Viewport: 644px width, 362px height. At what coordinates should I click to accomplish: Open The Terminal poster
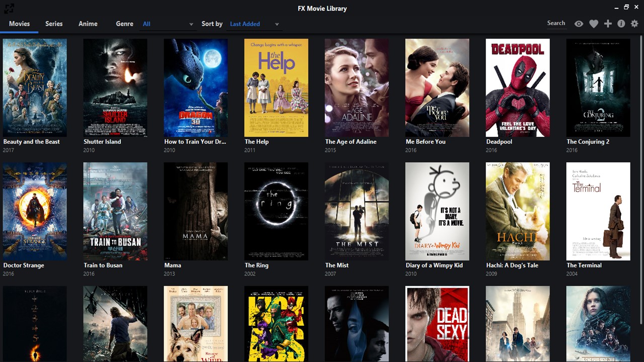[598, 211]
